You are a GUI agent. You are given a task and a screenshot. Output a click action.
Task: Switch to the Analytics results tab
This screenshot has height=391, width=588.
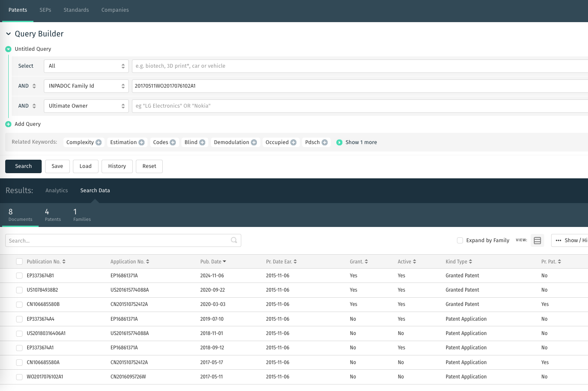[x=57, y=191]
